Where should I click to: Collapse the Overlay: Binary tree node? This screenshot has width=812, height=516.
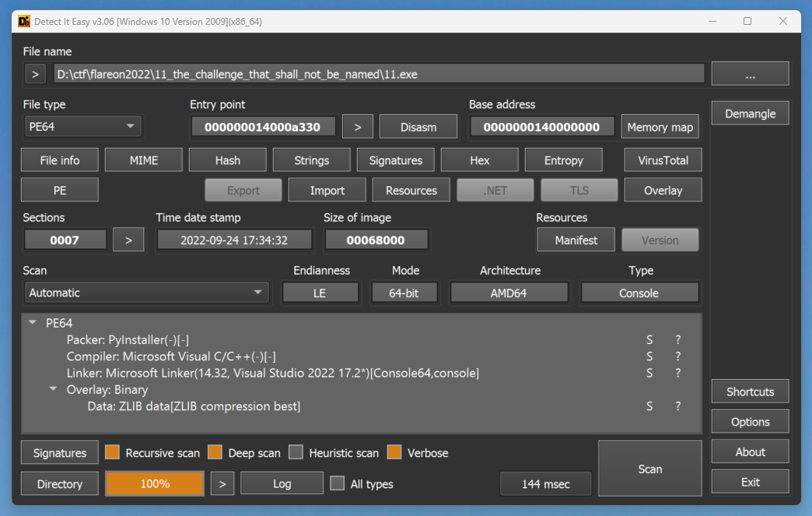pos(53,390)
